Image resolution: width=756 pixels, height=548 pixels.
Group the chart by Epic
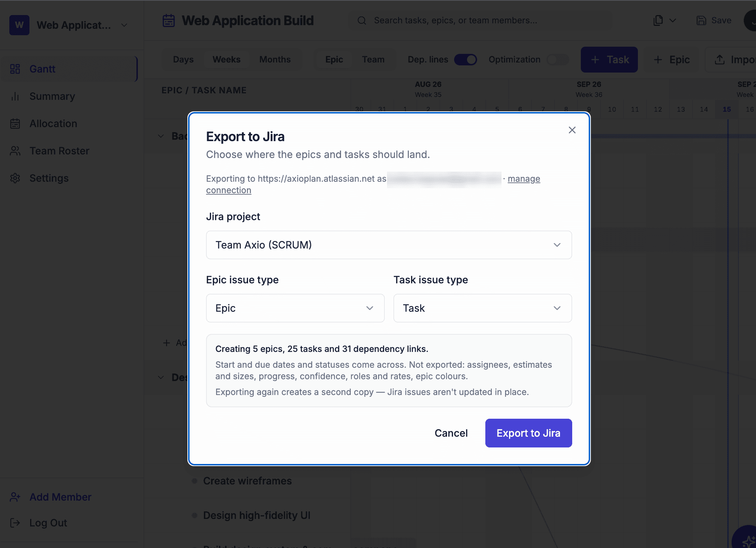pos(334,60)
